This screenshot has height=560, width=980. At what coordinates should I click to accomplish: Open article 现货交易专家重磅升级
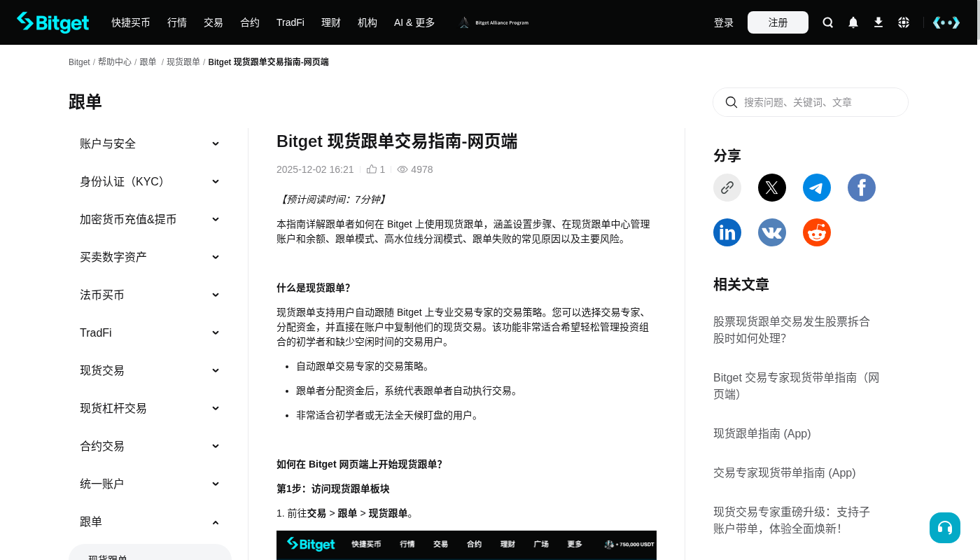click(792, 520)
